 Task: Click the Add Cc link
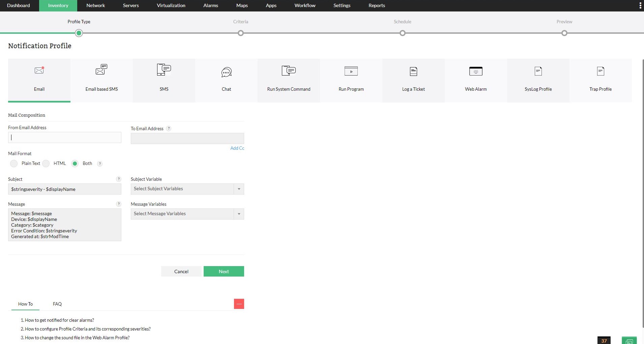237,148
